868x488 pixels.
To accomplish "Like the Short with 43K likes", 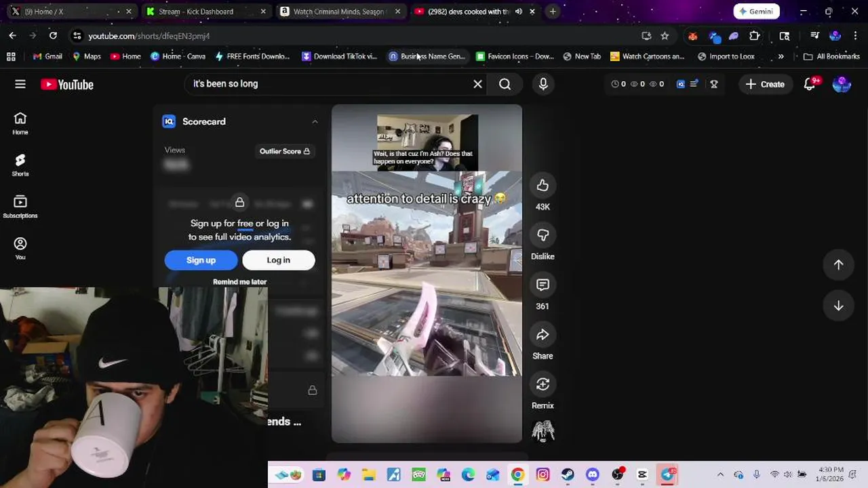I will coord(542,186).
